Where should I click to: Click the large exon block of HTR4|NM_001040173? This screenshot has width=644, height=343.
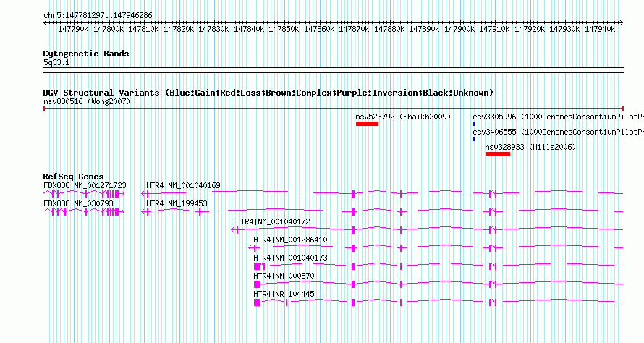point(257,266)
